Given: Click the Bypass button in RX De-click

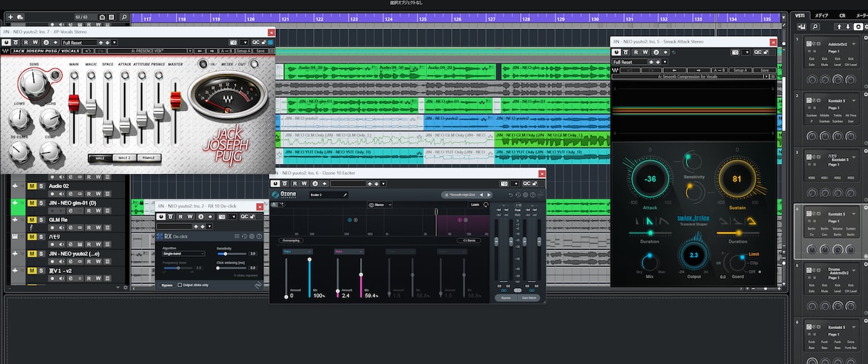Looking at the screenshot, I should click(x=167, y=285).
